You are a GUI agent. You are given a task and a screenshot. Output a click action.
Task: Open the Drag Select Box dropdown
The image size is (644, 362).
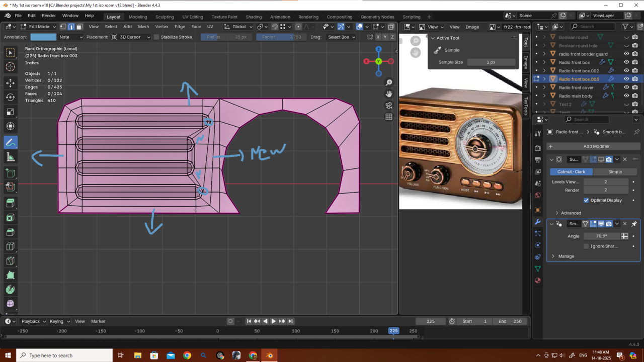341,37
